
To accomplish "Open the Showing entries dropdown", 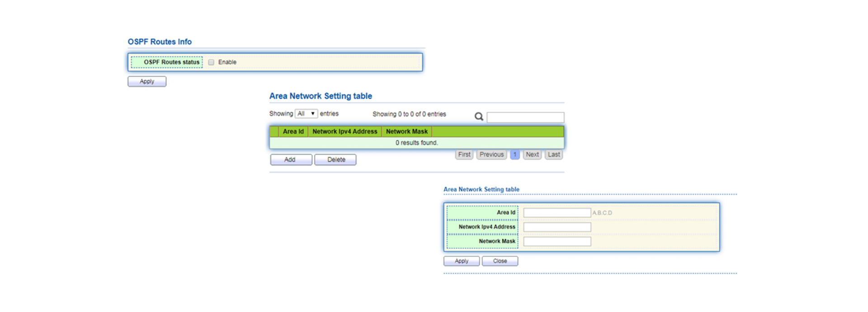I will 306,114.
